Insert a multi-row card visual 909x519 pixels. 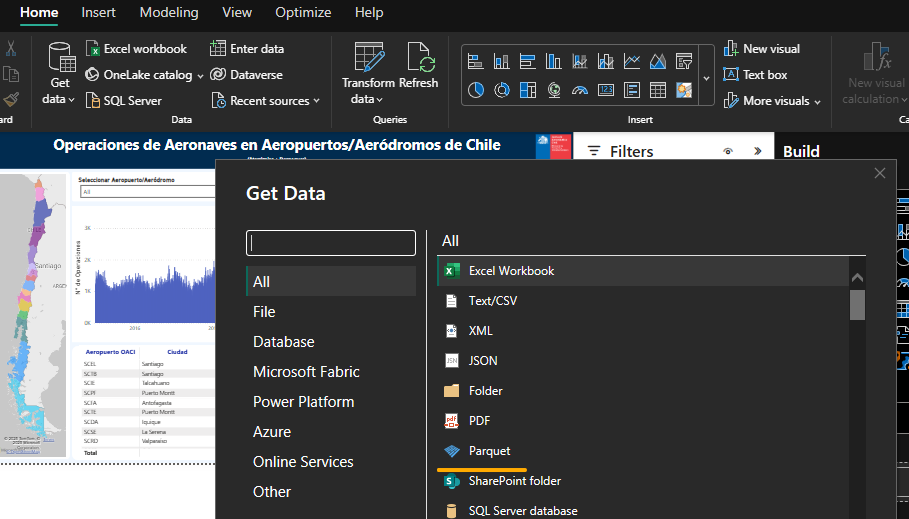[632, 90]
